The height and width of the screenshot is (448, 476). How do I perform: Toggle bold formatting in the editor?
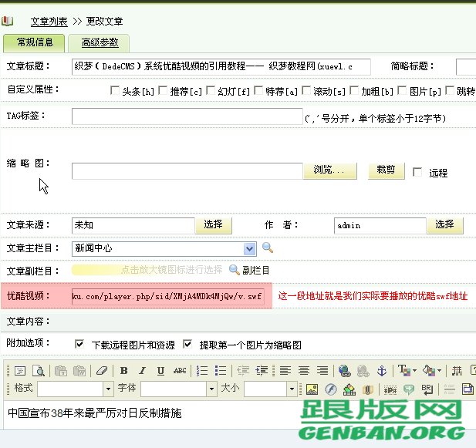click(x=123, y=371)
